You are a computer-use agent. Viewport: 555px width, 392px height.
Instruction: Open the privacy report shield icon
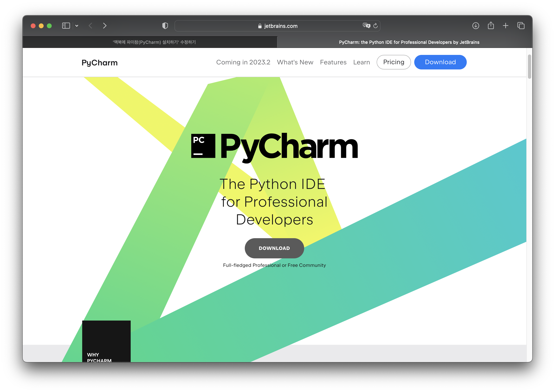(165, 26)
